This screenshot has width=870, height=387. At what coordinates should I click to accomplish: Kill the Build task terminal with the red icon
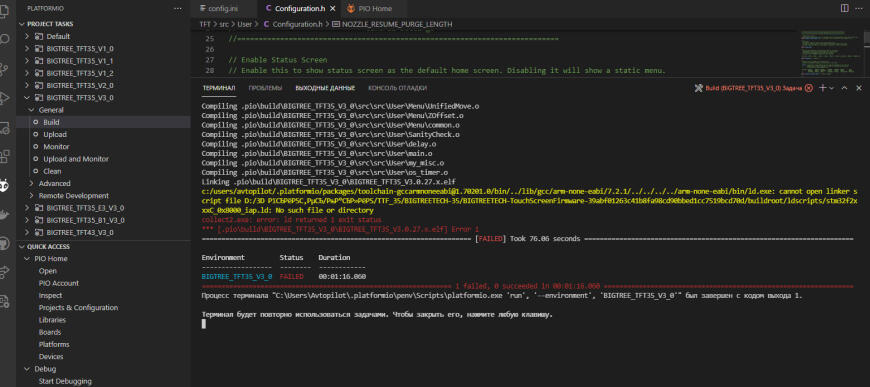[x=808, y=88]
